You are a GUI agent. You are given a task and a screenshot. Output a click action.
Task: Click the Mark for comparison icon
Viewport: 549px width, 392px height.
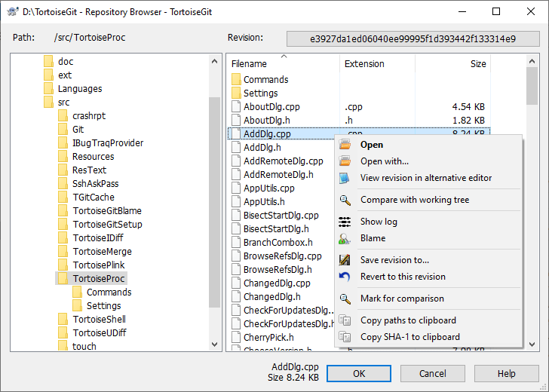pos(345,299)
